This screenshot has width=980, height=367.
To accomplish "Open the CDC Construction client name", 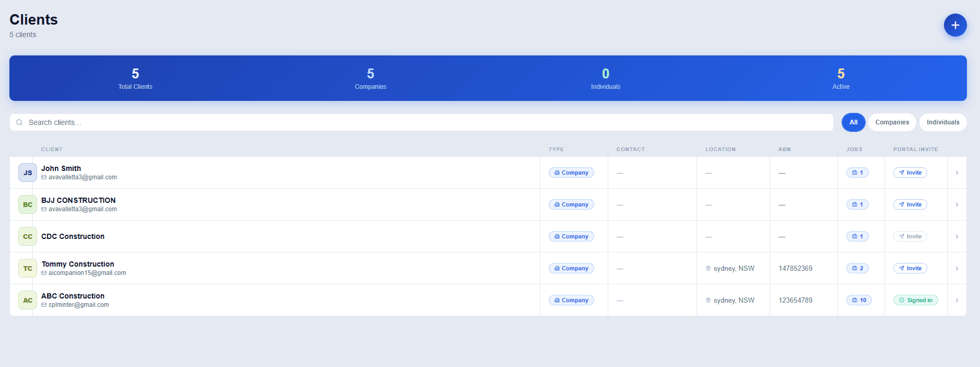I will (x=73, y=236).
